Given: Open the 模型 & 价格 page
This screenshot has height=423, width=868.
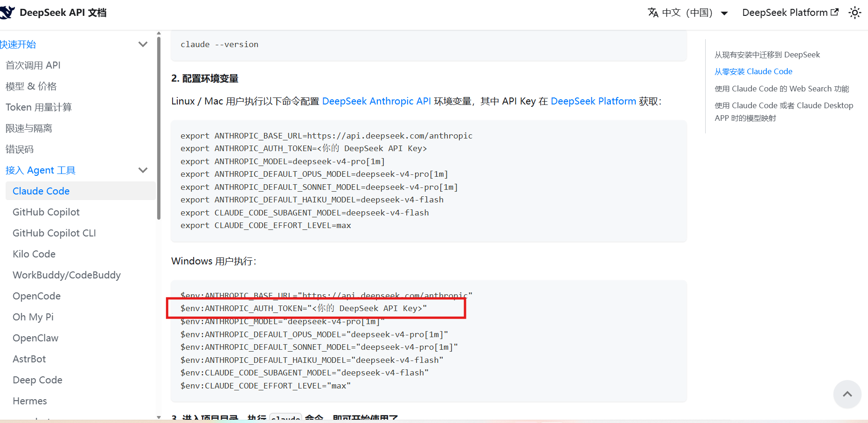Looking at the screenshot, I should [x=31, y=86].
